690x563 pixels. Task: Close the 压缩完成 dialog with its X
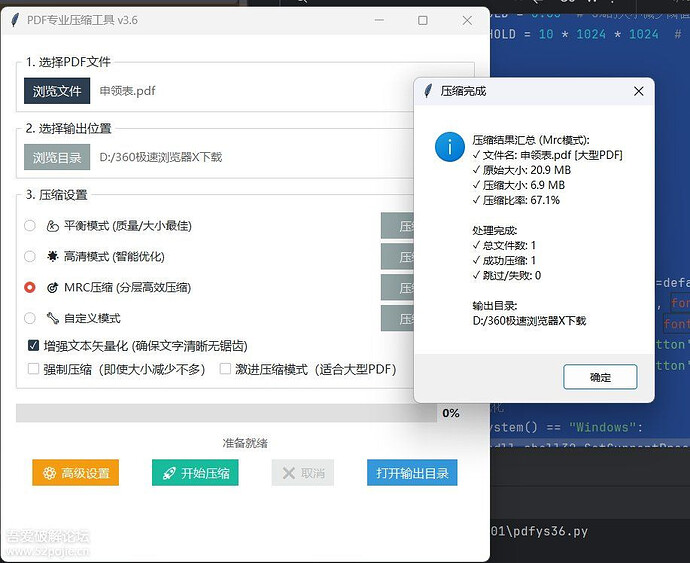coord(639,91)
